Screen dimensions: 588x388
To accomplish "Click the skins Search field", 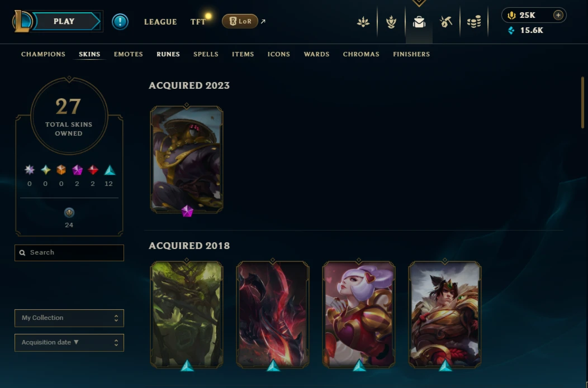I will point(69,253).
